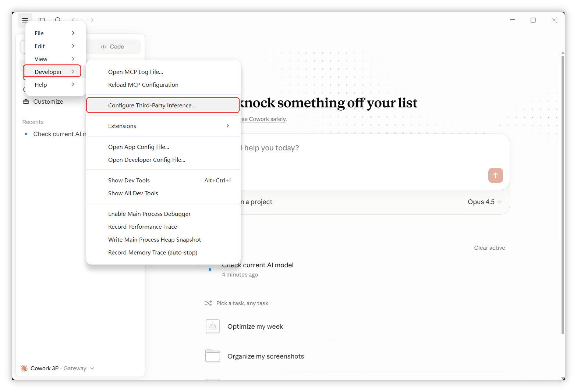Switch to the Code tab
This screenshot has width=577, height=392.
point(113,47)
